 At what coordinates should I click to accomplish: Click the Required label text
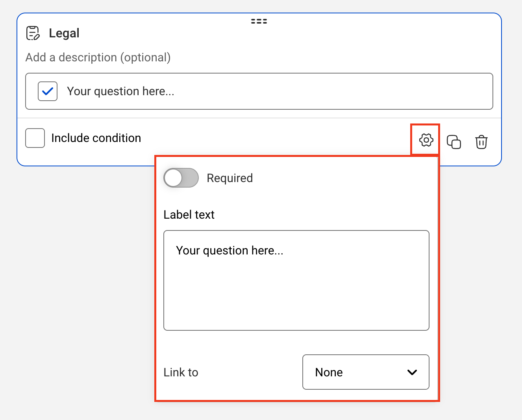[230, 178]
